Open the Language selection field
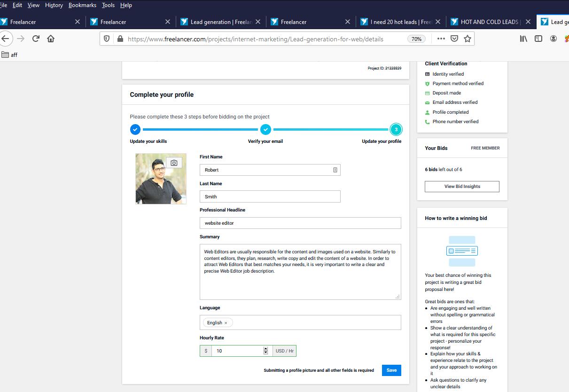Screen dimensions: 569x392 [x=315, y=322]
